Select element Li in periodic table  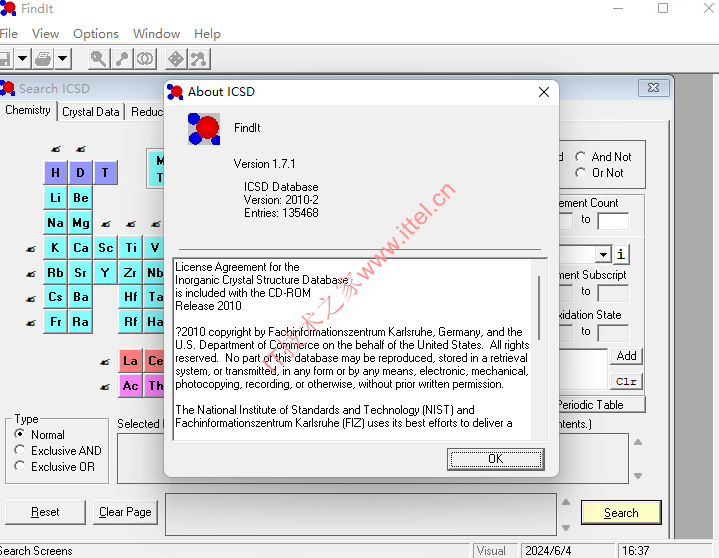tap(55, 198)
